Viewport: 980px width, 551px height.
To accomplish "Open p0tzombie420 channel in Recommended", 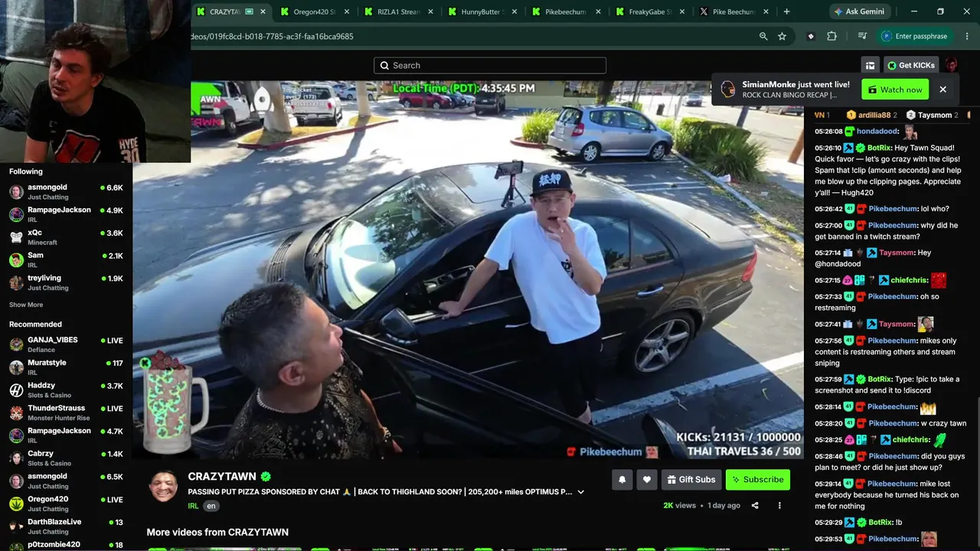I will click(x=66, y=545).
